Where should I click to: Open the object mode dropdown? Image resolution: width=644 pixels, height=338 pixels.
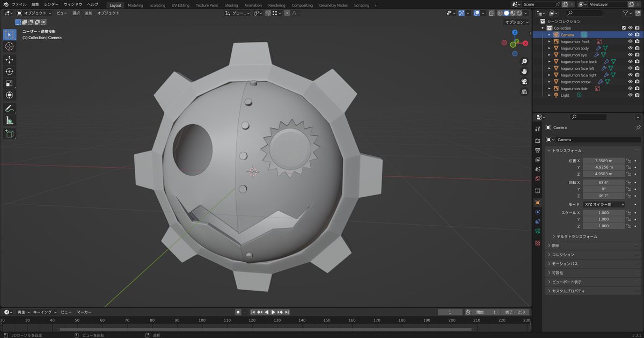tap(34, 13)
